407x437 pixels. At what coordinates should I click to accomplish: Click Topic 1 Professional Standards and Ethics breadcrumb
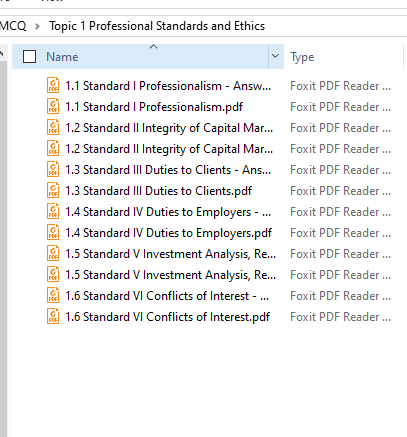(x=157, y=26)
